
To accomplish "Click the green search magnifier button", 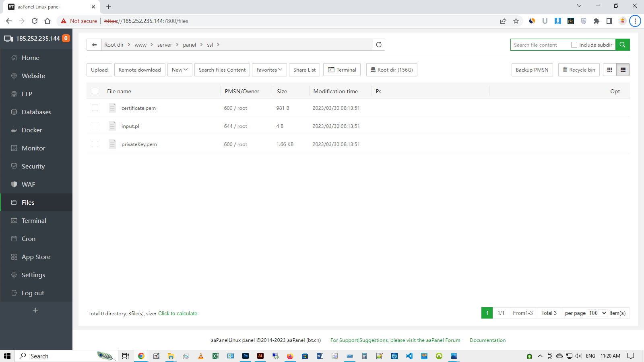I will coord(622,45).
